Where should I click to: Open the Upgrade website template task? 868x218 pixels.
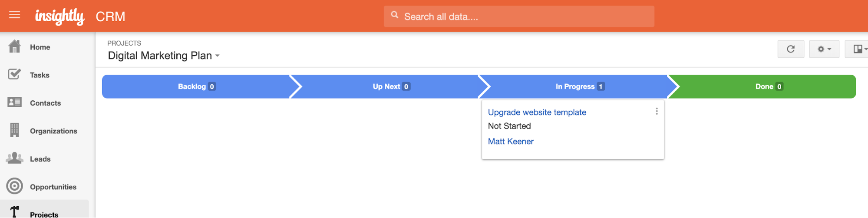pyautogui.click(x=537, y=112)
